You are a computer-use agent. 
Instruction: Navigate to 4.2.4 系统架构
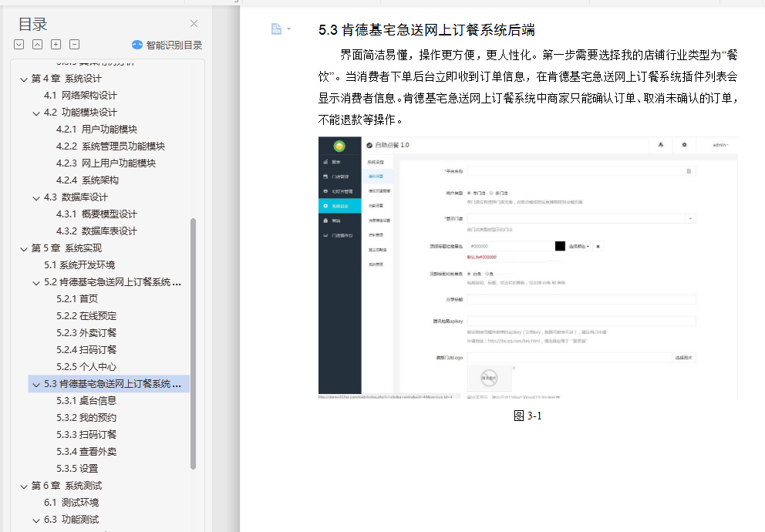pos(87,180)
